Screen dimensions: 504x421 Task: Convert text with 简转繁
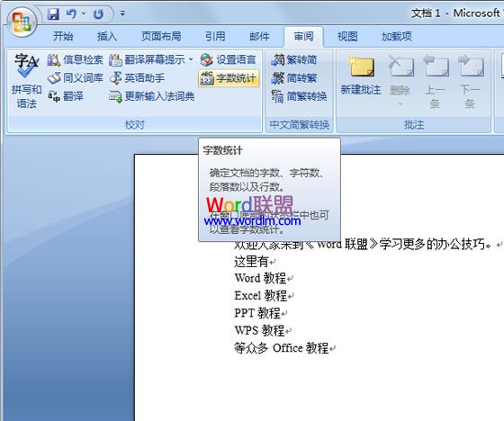(x=294, y=78)
